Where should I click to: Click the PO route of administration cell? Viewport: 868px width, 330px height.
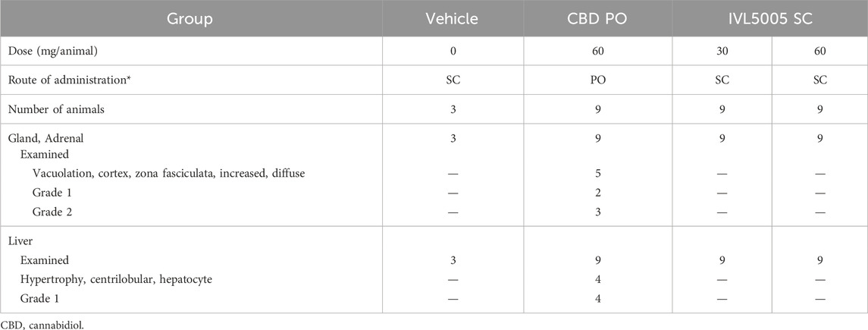tap(599, 80)
